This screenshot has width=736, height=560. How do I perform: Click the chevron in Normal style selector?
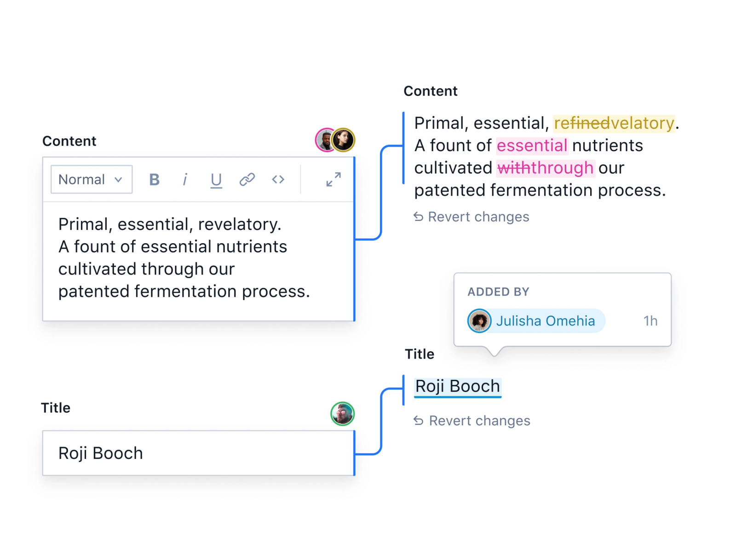[x=119, y=180]
